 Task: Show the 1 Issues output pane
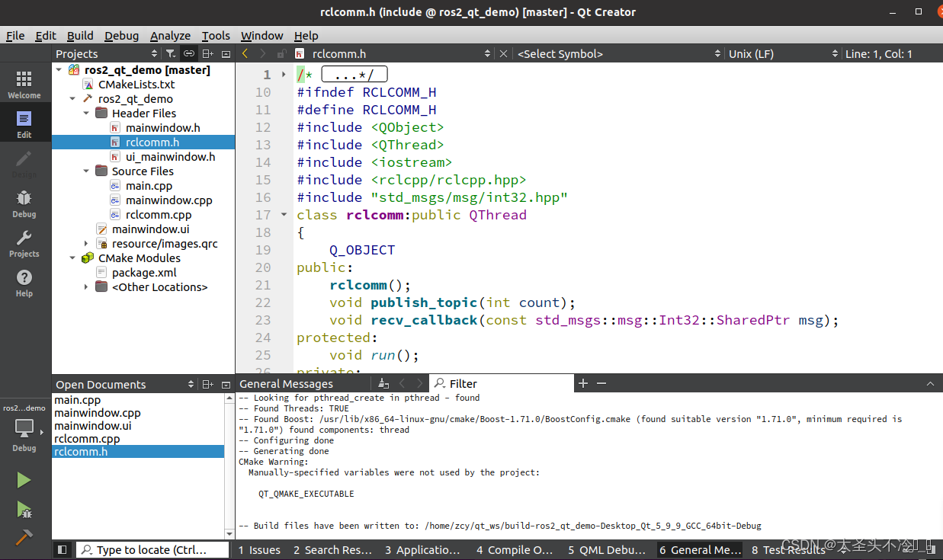click(x=259, y=549)
